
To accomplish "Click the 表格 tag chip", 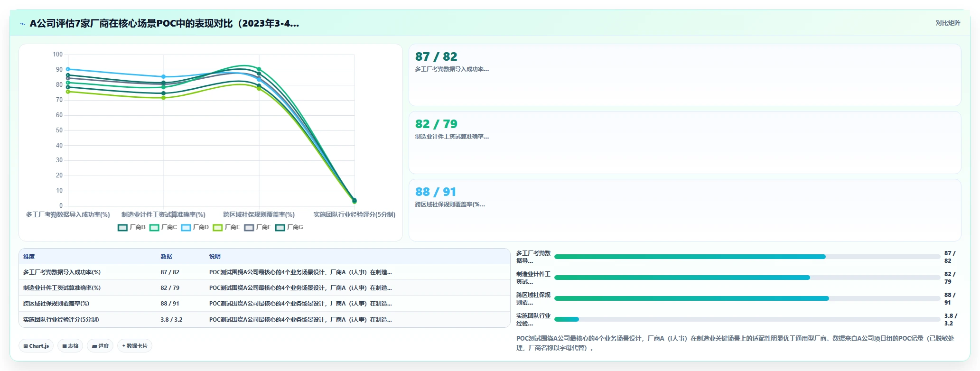I will coord(70,346).
